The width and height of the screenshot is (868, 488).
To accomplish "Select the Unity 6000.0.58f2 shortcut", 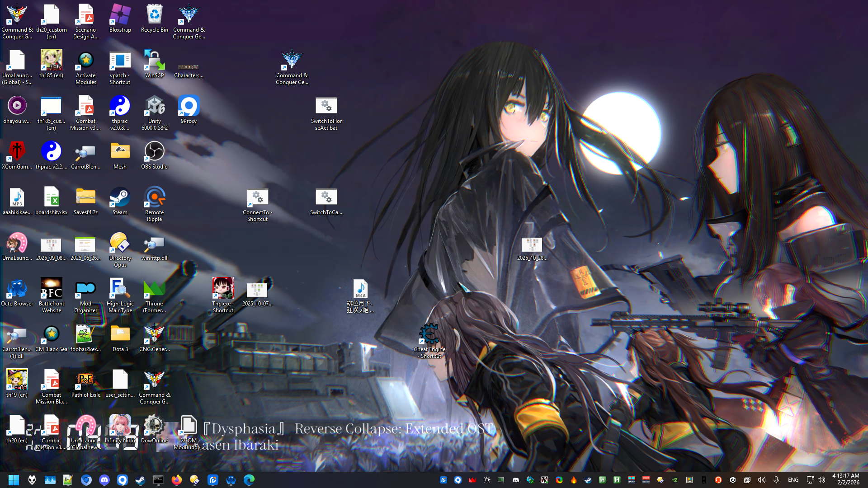I will pyautogui.click(x=154, y=106).
